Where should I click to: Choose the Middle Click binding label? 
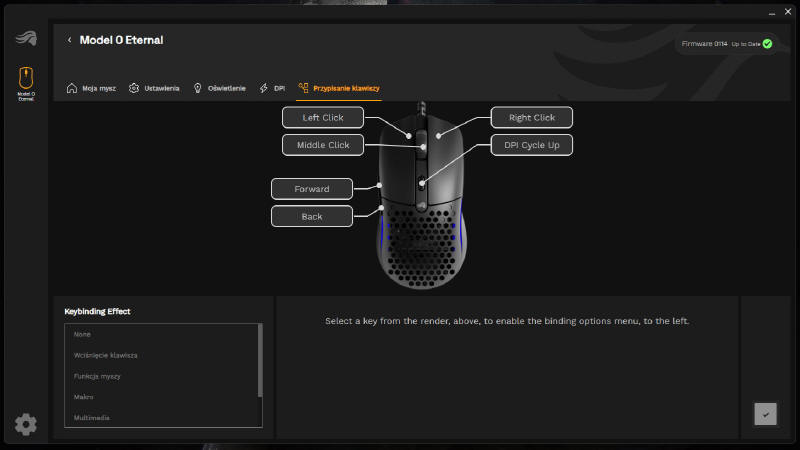322,145
